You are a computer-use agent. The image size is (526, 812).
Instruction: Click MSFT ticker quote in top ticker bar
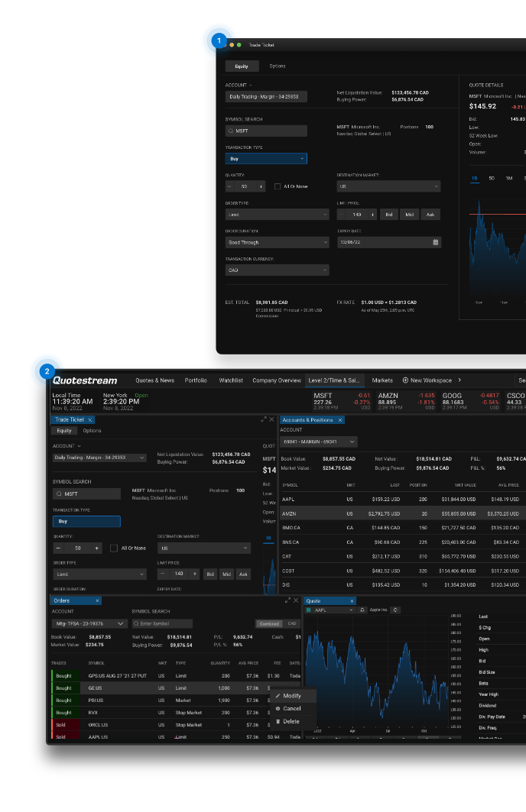342,401
